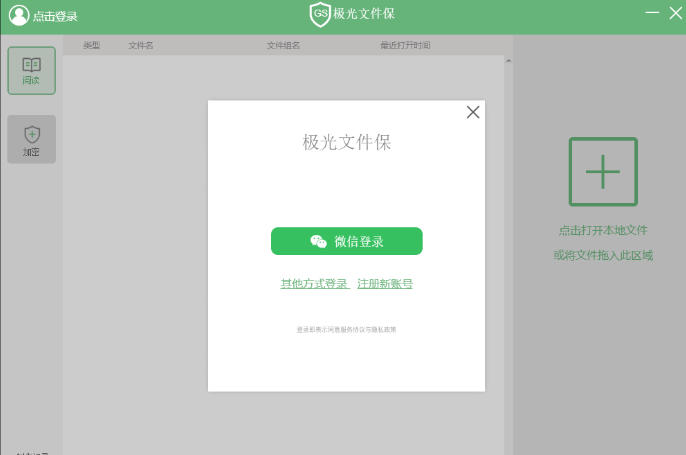Click the 注册新账号 register link
This screenshot has height=455, width=686.
point(385,284)
